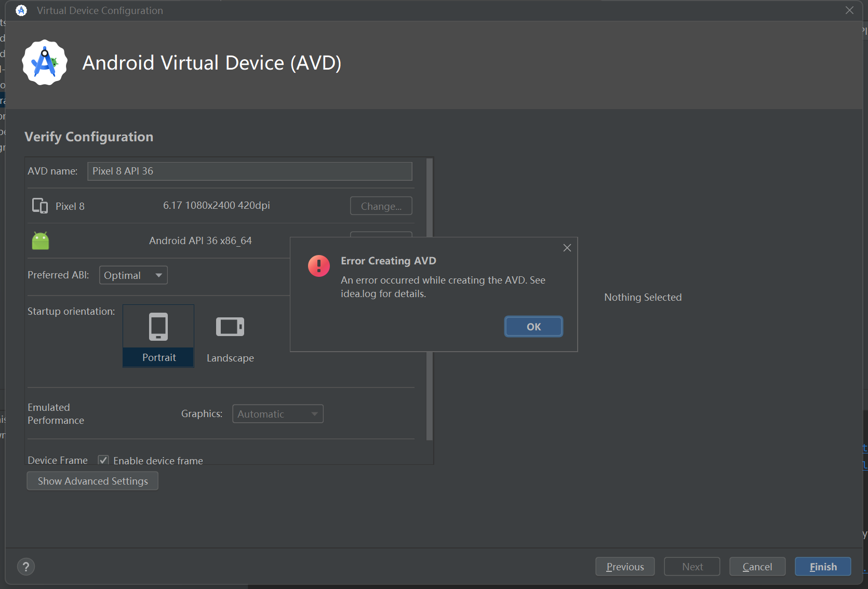Click Finish to create the AVD
This screenshot has height=589, width=868.
point(823,567)
